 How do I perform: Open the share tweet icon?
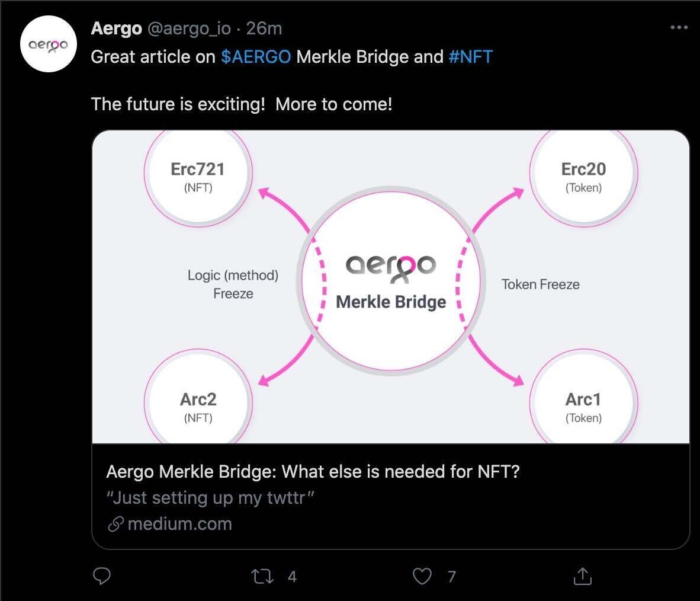[x=583, y=576]
